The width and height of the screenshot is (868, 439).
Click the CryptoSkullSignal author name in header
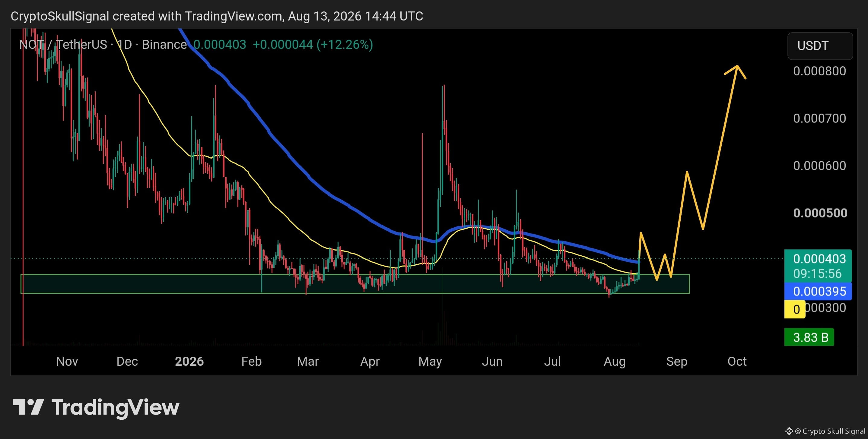coord(60,16)
